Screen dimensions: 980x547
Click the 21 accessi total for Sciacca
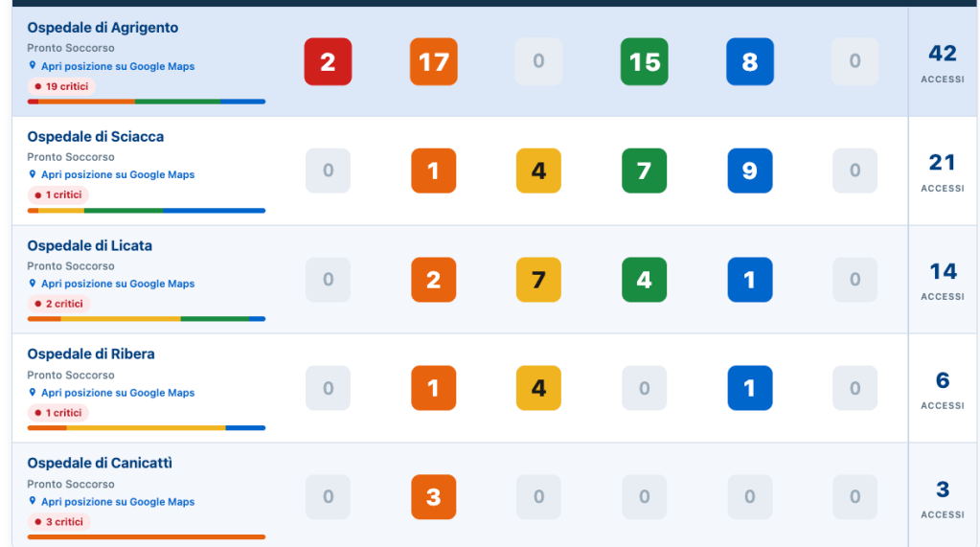[942, 171]
